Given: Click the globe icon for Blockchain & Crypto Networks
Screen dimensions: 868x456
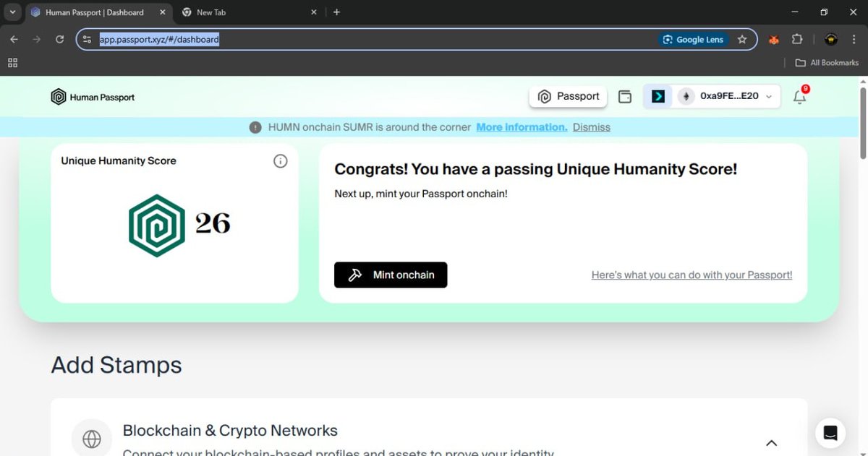Looking at the screenshot, I should pos(91,439).
